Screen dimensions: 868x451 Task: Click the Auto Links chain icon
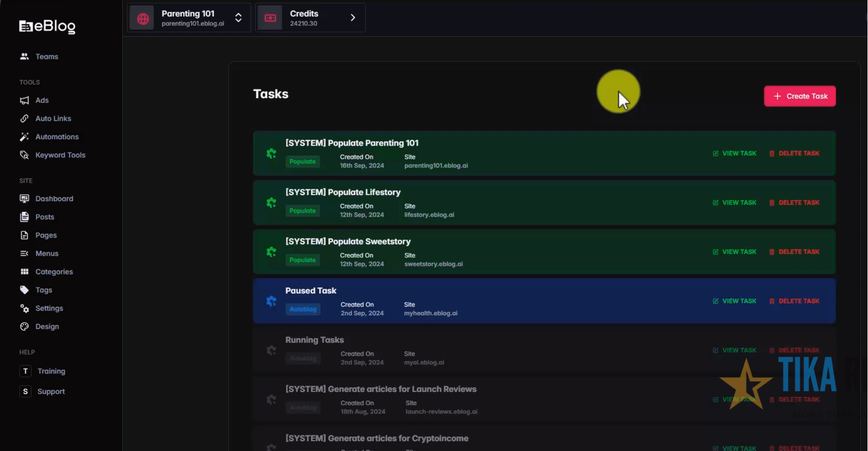24,119
